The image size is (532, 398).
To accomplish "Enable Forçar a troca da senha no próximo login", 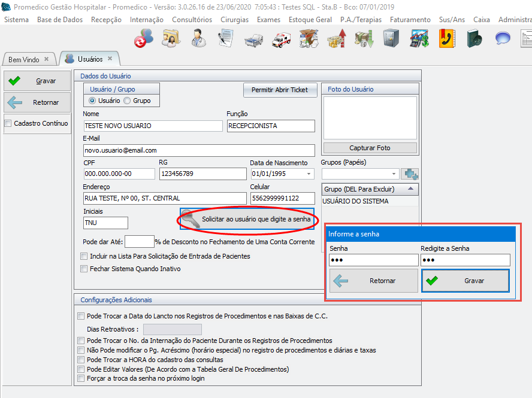I will tap(81, 378).
